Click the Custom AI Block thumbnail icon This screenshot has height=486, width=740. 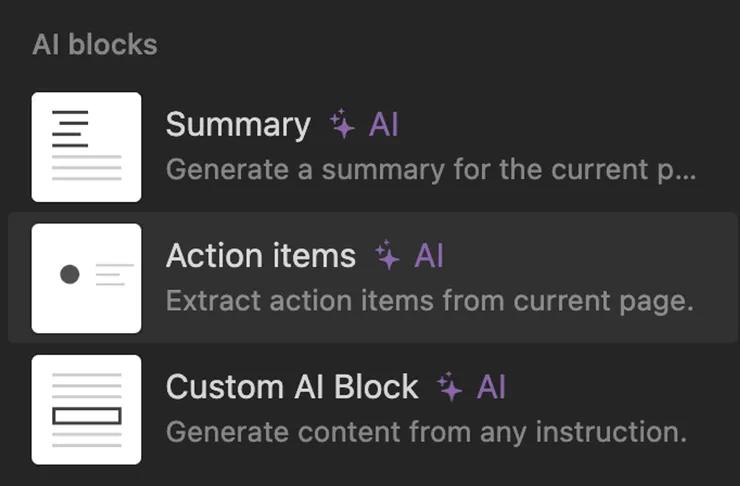tap(86, 409)
